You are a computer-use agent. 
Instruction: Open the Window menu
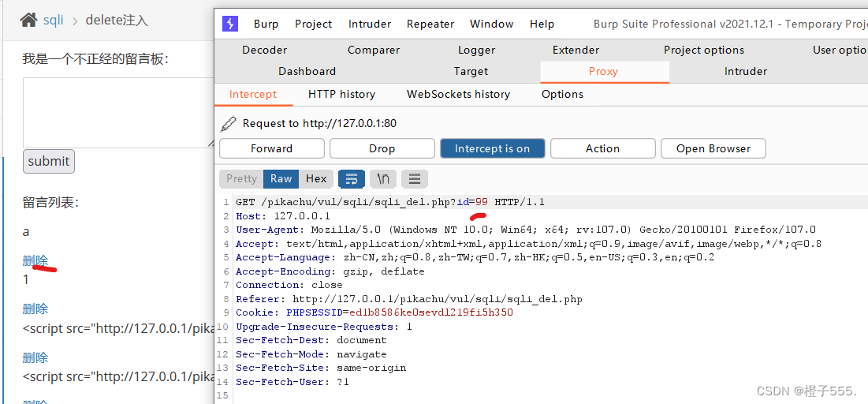(x=492, y=24)
